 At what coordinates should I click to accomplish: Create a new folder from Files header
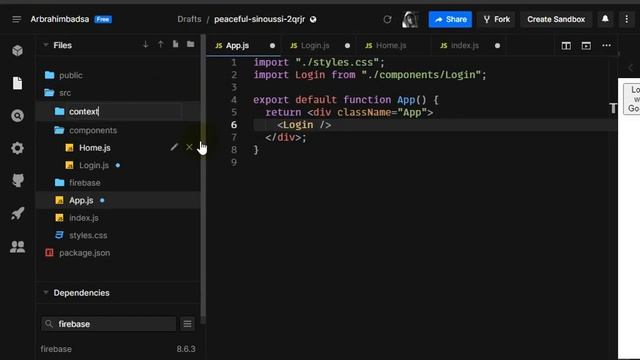(191, 44)
